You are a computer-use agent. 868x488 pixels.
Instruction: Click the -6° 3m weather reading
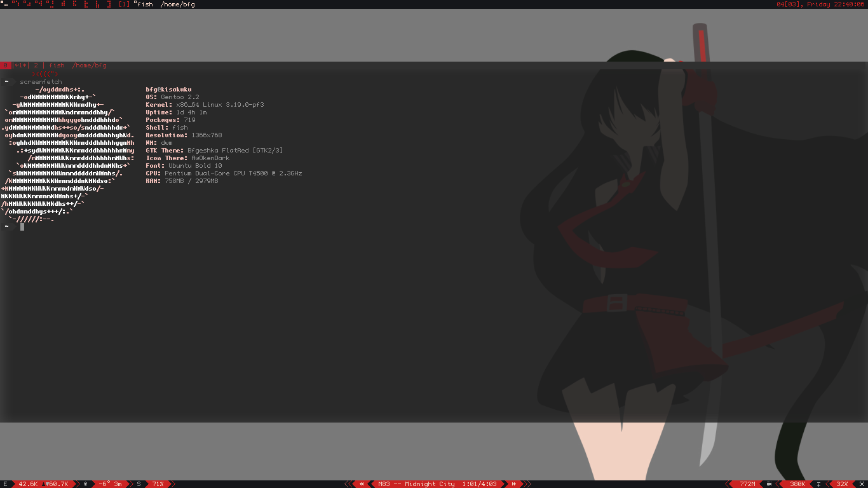(x=110, y=484)
